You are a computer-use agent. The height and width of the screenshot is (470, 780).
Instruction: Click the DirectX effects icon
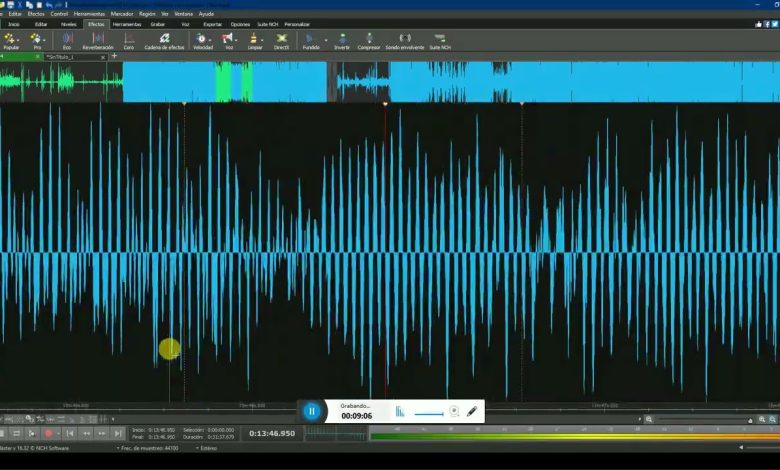281,41
